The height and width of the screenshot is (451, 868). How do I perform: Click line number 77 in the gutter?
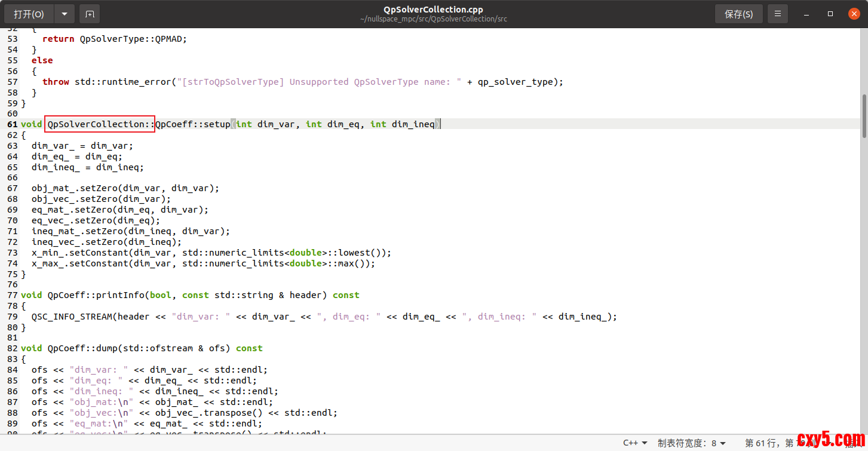pos(12,295)
